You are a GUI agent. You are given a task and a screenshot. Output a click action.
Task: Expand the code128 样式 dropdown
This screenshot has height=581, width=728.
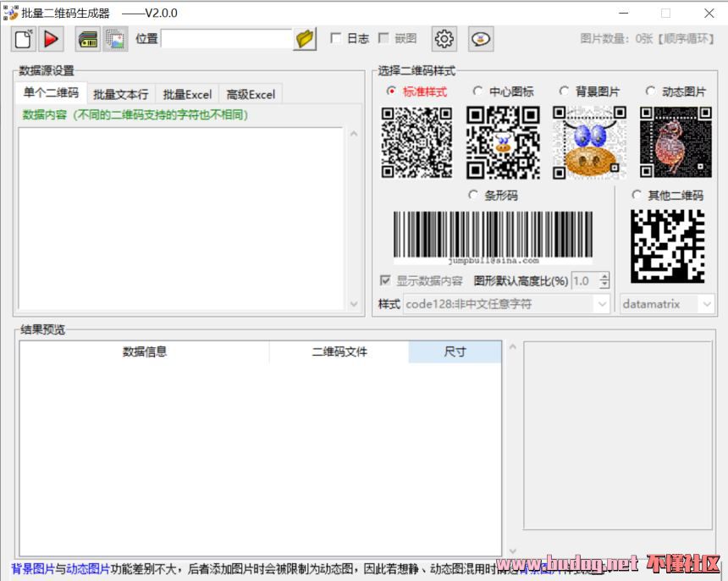[x=601, y=304]
